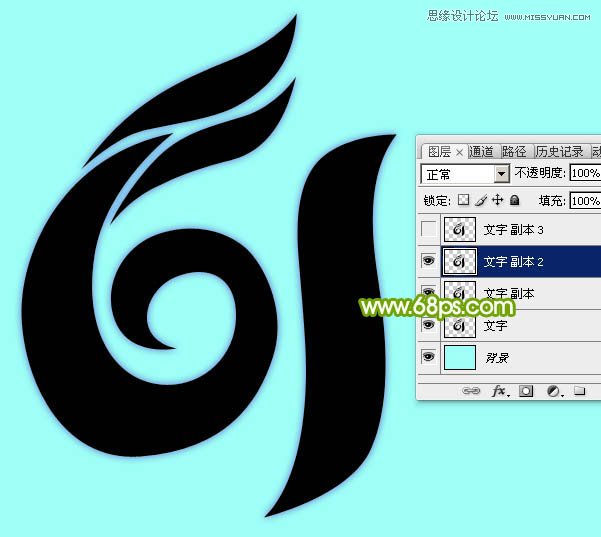Hide the 文字 副本 2 layer
This screenshot has width=601, height=537.
(x=429, y=261)
